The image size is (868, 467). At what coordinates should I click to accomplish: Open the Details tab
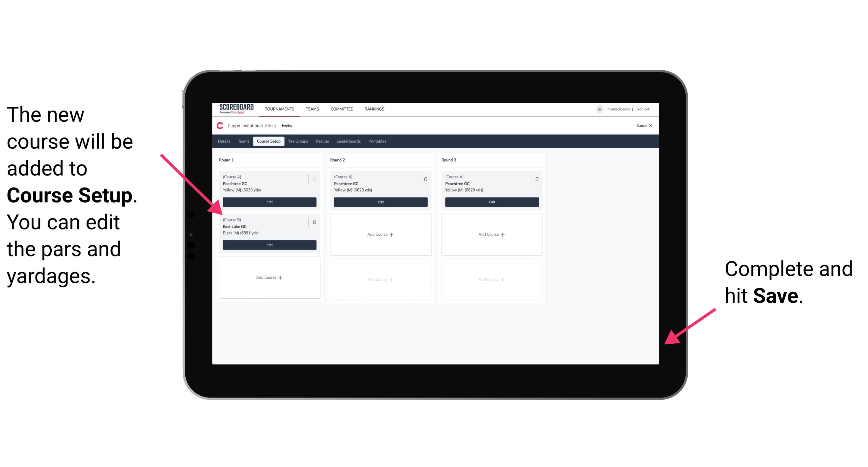pos(224,141)
